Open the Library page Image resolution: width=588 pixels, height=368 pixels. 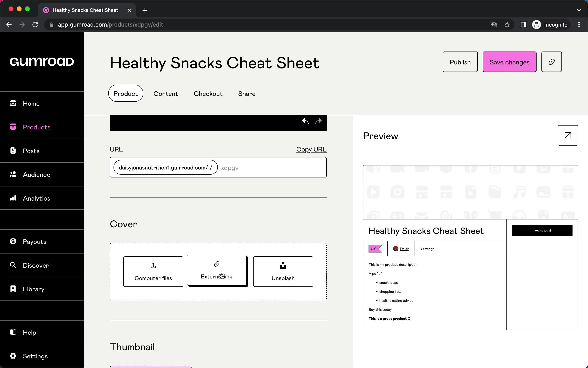tap(42, 289)
